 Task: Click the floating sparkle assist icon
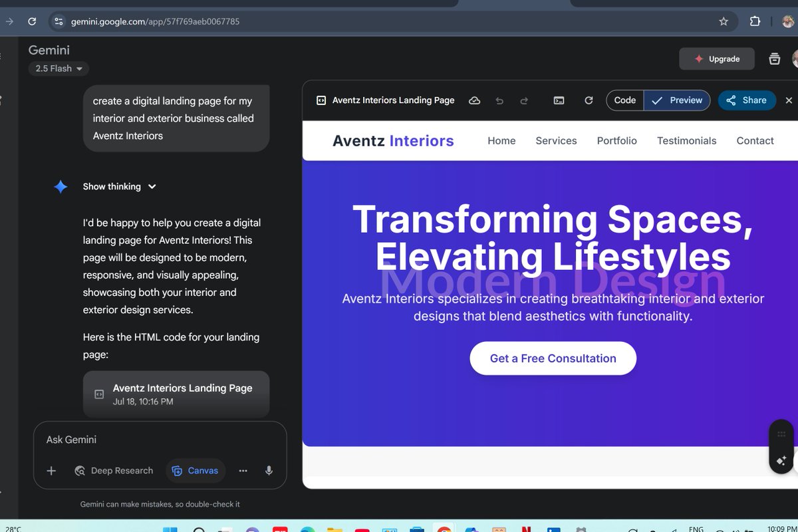781,460
